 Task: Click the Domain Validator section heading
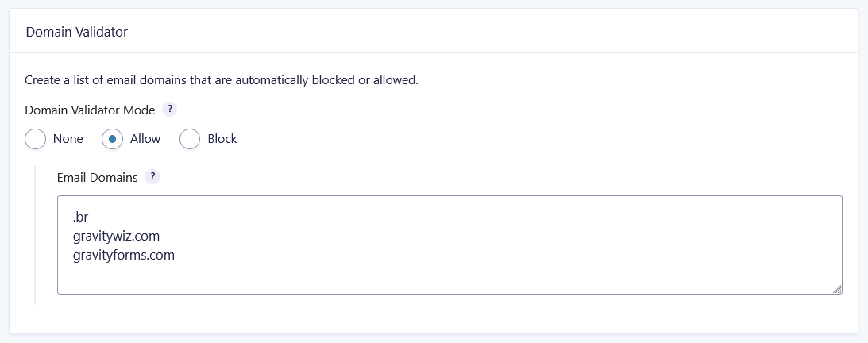77,32
